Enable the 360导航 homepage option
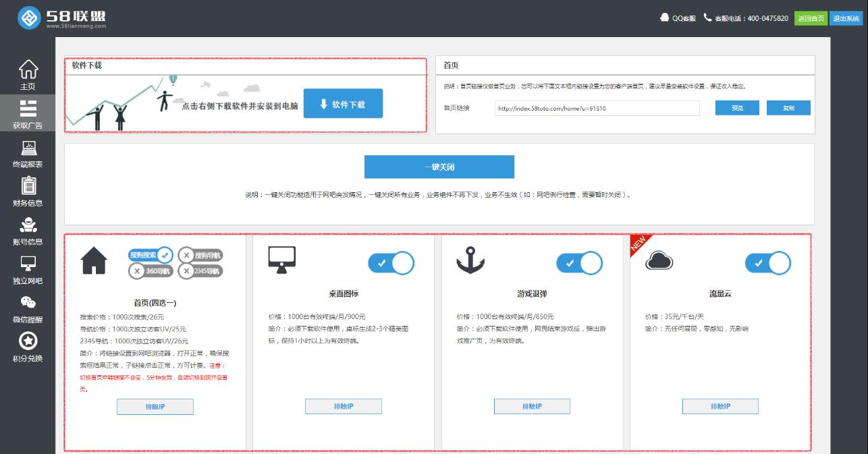868x454 pixels. click(x=151, y=271)
